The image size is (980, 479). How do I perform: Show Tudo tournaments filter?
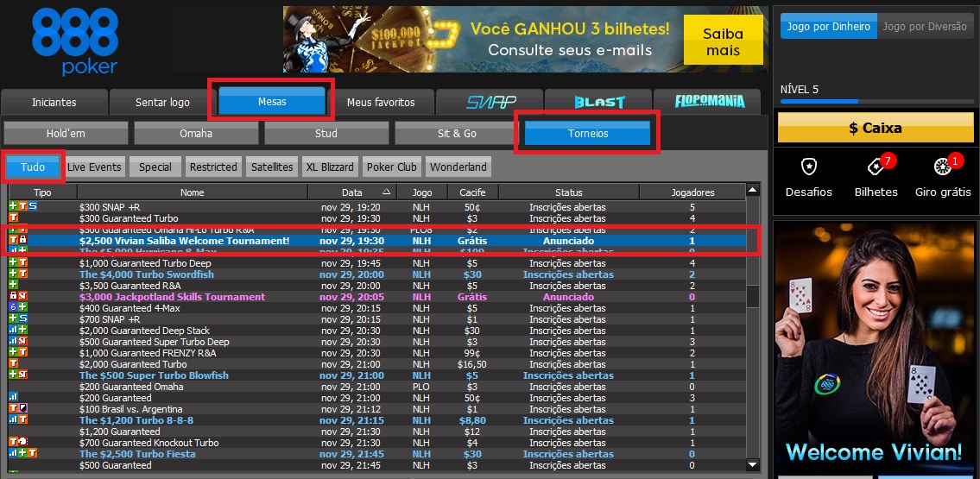click(x=33, y=167)
